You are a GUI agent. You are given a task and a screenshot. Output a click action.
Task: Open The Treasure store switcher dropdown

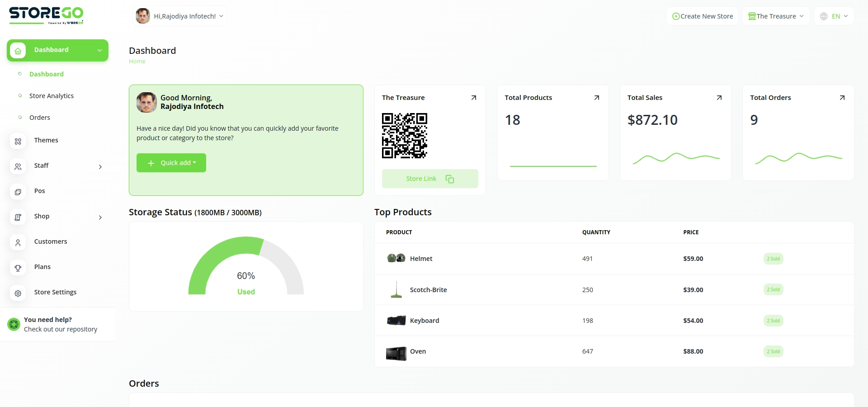(776, 16)
